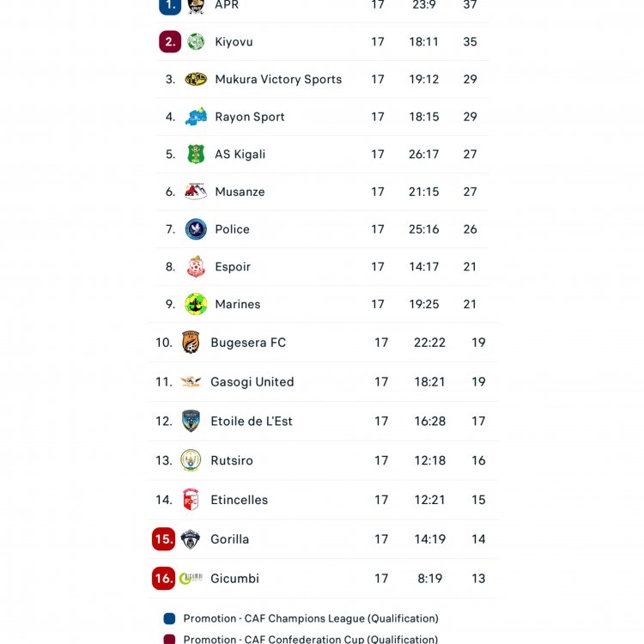This screenshot has height=644, width=644.
Task: Open the Gorilla team page link
Action: pyautogui.click(x=229, y=539)
